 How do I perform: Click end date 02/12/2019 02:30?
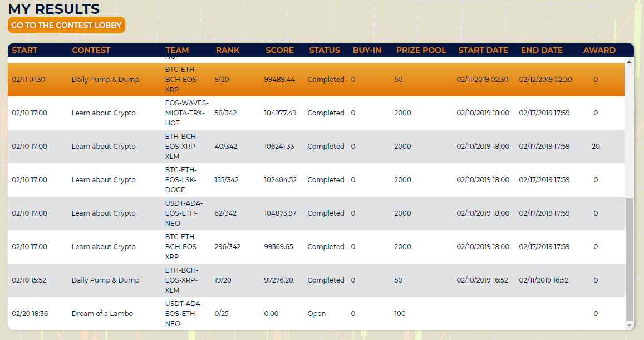545,79
